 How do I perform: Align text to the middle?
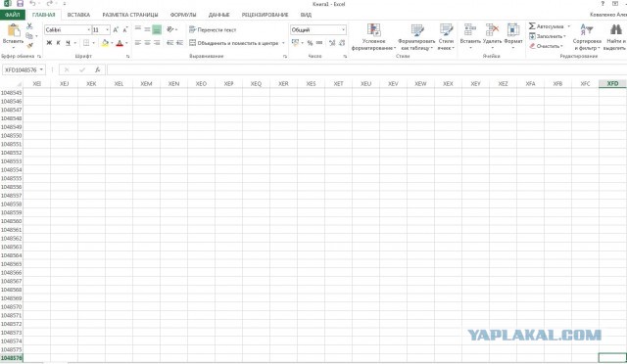pyautogui.click(x=147, y=29)
